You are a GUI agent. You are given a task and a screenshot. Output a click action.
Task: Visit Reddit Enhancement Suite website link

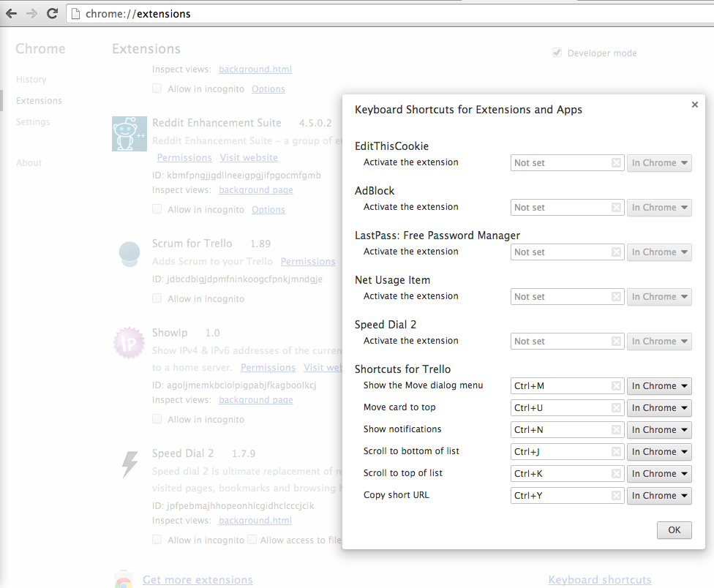point(249,157)
